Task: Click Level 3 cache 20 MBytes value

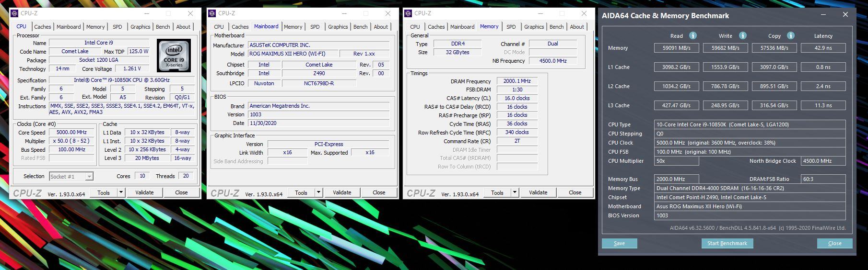Action: (147, 158)
